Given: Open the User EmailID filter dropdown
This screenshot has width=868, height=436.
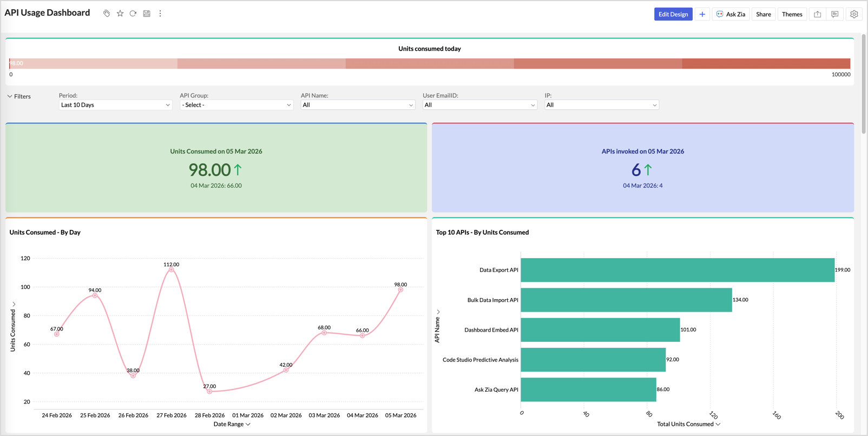Looking at the screenshot, I should [479, 105].
